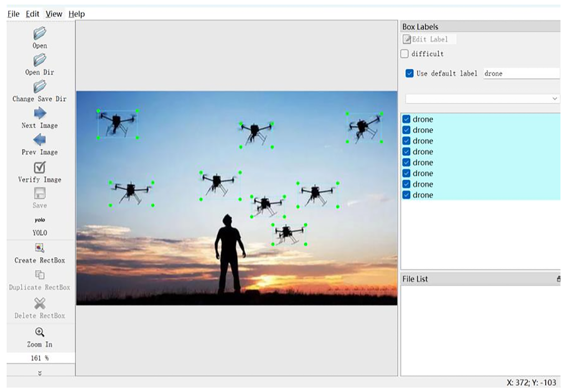Go to Prev Image arrow

39,140
